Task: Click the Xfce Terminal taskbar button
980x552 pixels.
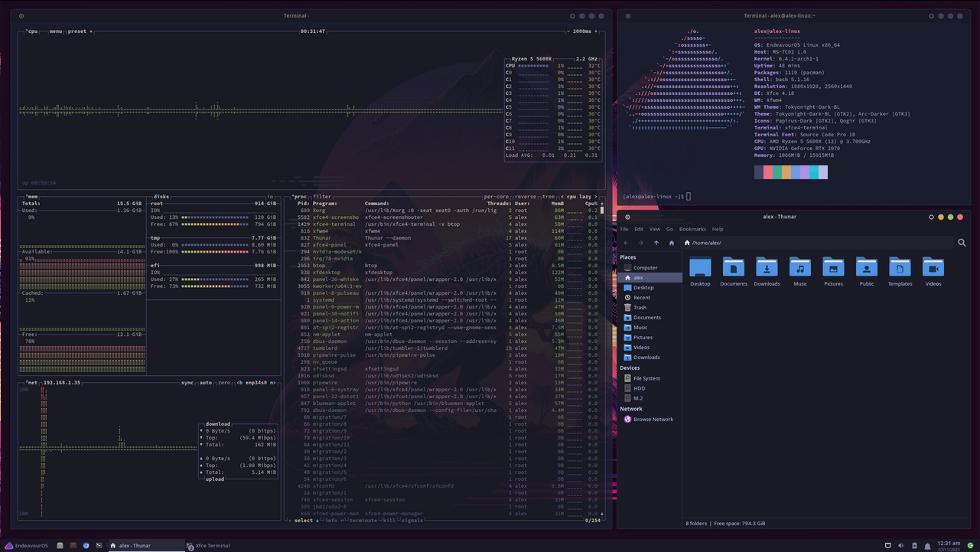Action: click(208, 546)
